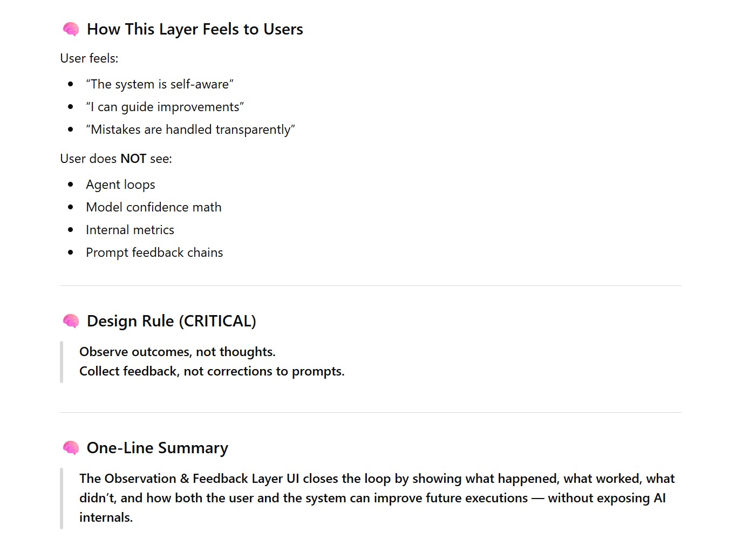
Task: Click the "Design Rule (CRITICAL)" heading
Action: (171, 321)
